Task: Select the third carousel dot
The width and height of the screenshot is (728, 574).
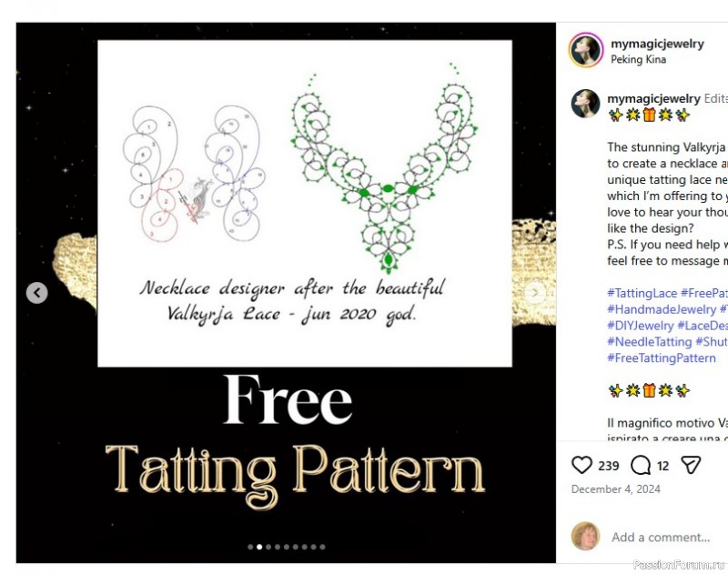Action: [x=268, y=547]
